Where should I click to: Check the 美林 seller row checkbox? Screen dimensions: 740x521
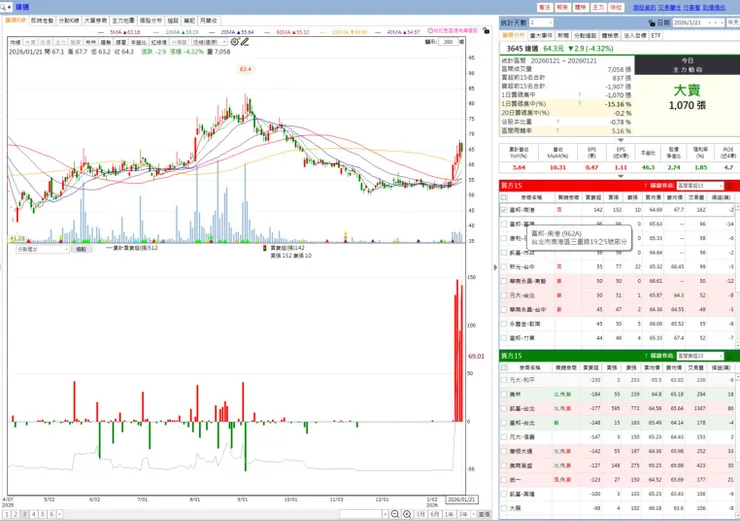pyautogui.click(x=504, y=394)
